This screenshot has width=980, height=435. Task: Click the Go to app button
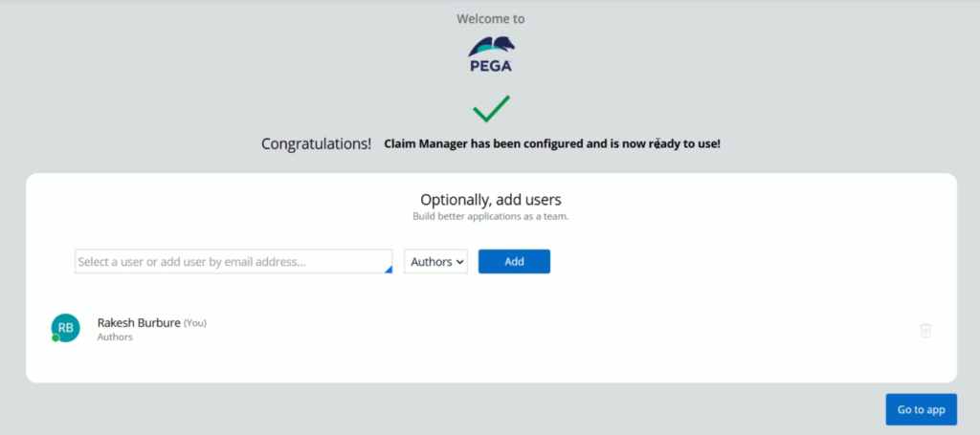click(x=922, y=409)
